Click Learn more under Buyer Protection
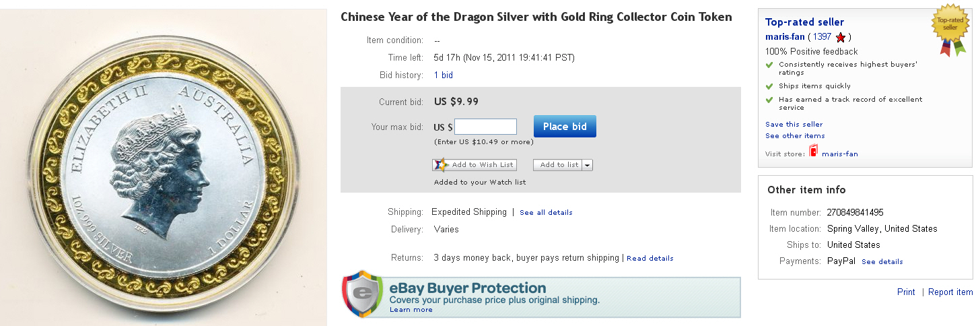Image resolution: width=980 pixels, height=326 pixels. point(411,310)
